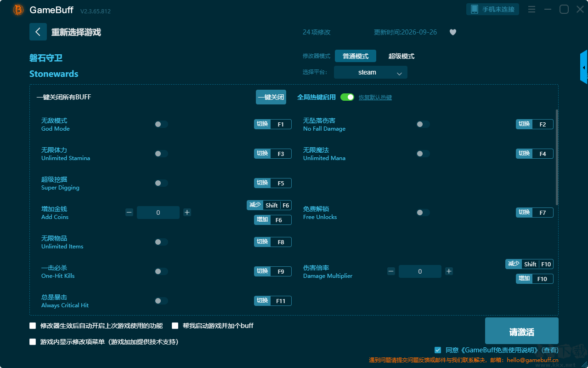Click God Mode F1 hotkey button
The height and width of the screenshot is (368, 588).
[x=273, y=124]
